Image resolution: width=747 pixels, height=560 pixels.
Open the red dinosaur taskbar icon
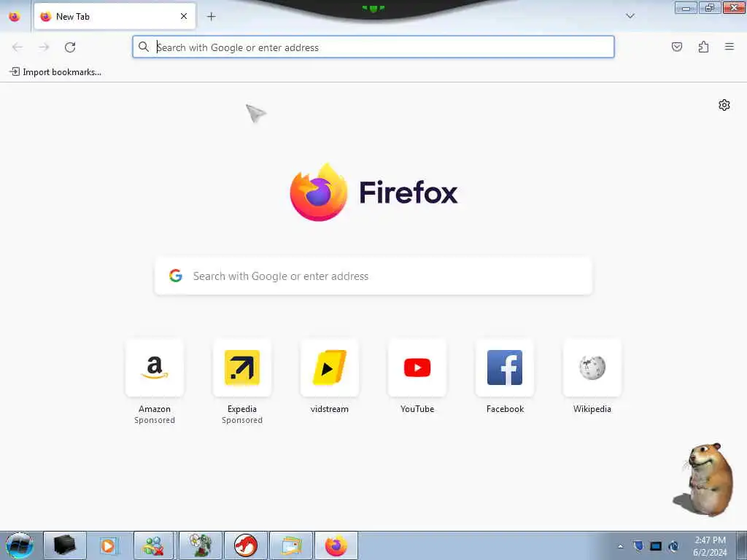point(245,545)
